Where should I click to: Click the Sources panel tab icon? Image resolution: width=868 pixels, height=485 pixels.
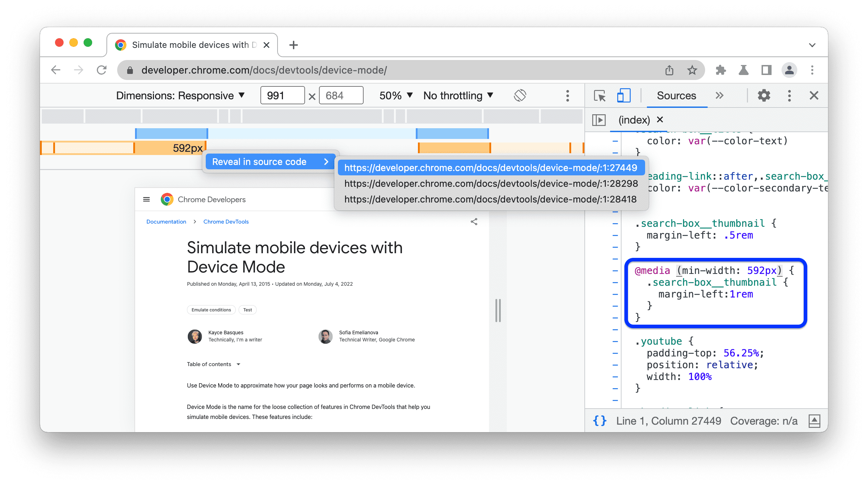tap(676, 95)
